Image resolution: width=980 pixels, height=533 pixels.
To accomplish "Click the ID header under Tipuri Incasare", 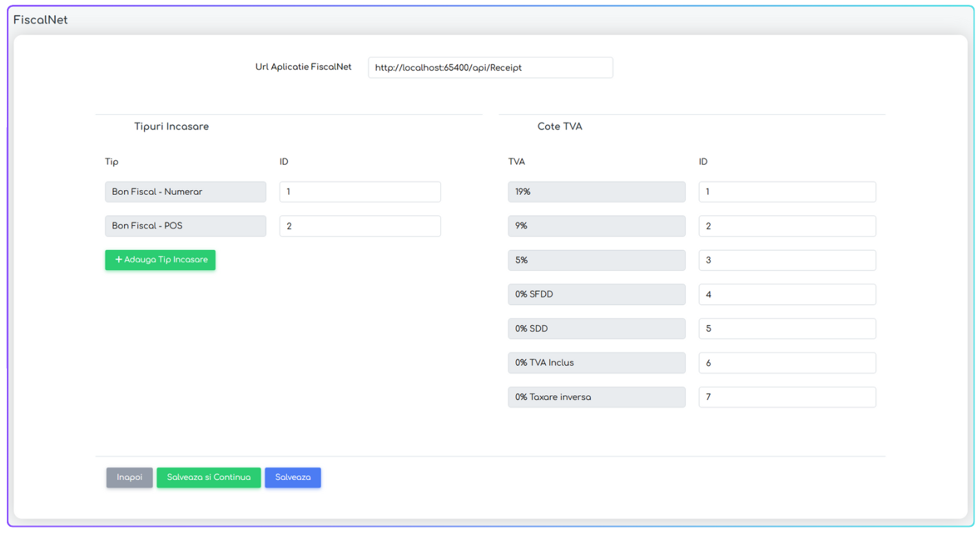I will tap(284, 162).
